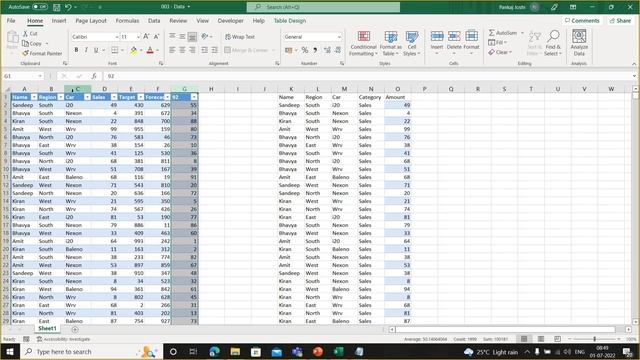Viewport: 640px width, 360px height.
Task: Click the Cut scissors icon
Action: [x=25, y=33]
